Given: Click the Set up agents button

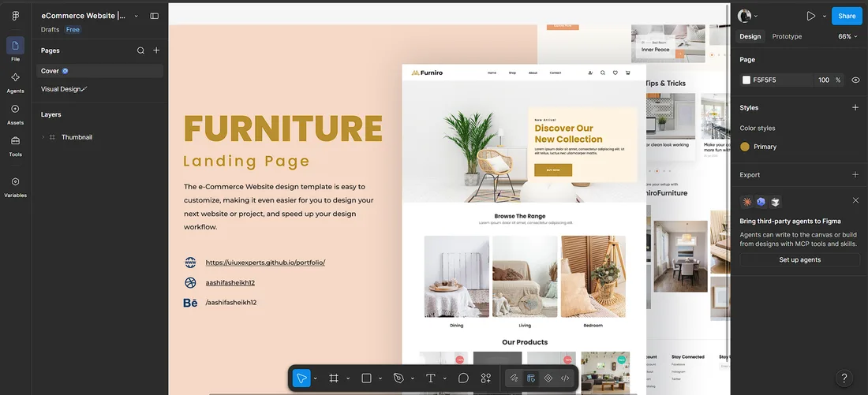Looking at the screenshot, I should 799,260.
